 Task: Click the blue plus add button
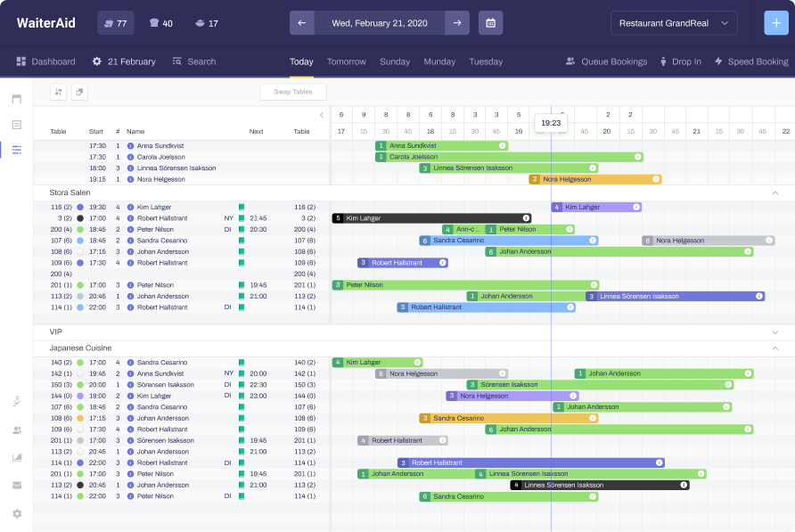776,23
